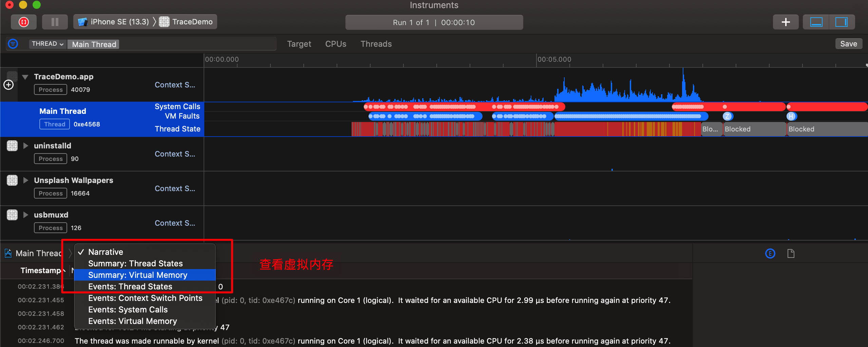868x347 pixels.
Task: Click the Unsplash Wallpapers app icon
Action: (12, 180)
